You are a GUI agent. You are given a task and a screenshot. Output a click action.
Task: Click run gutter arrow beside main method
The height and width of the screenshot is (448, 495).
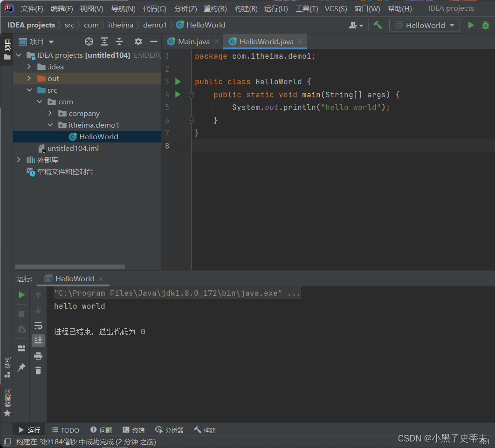pos(178,95)
